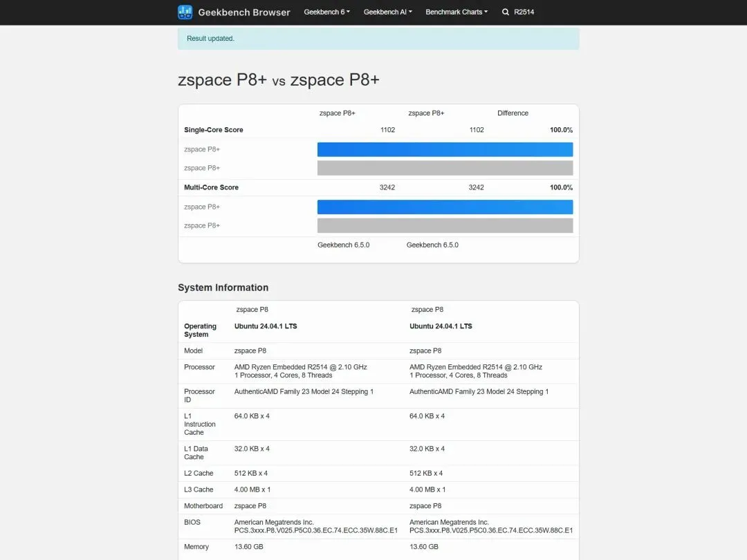Click the left Ubuntu 24.04.1 LTS value
Viewport: 747px width, 560px height.
point(266,326)
